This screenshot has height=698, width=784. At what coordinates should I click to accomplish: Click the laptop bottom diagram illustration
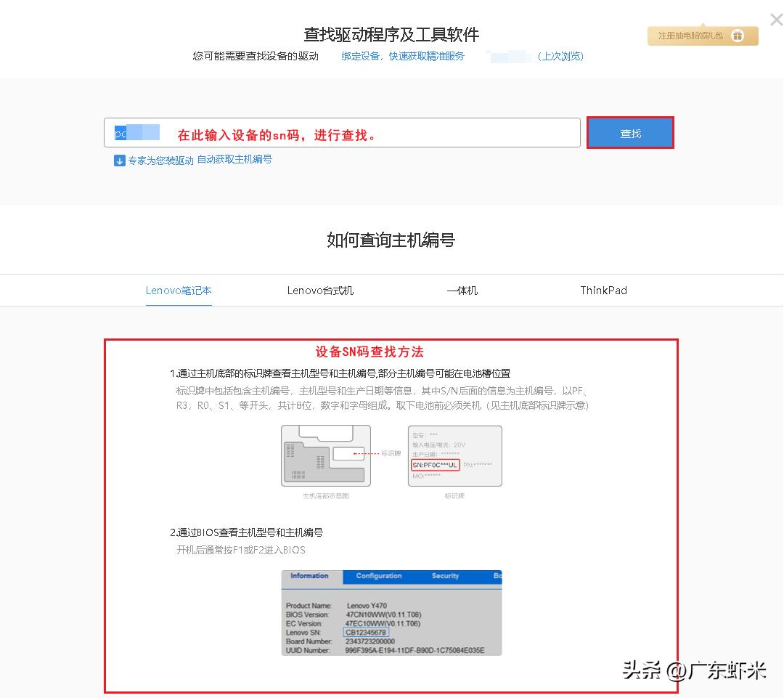326,455
